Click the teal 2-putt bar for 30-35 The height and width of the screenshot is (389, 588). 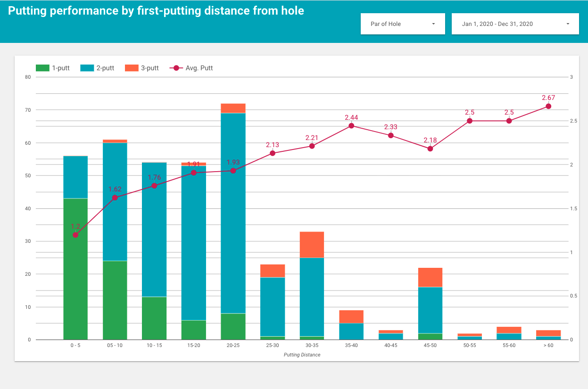coord(312,297)
